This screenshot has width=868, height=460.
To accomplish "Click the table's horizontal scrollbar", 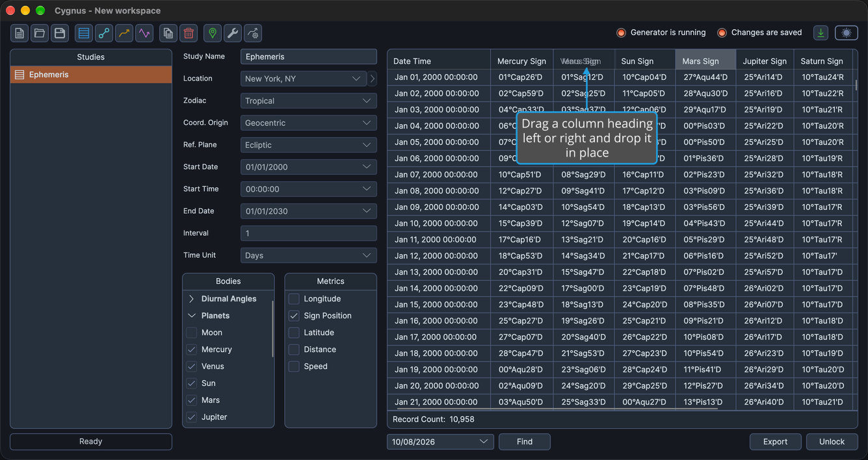I will 556,409.
